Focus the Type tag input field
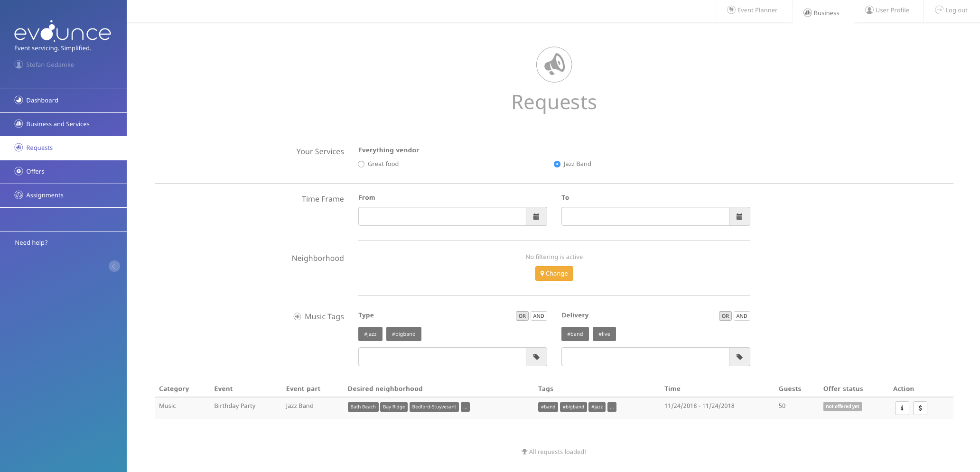This screenshot has width=980, height=472. tap(442, 357)
